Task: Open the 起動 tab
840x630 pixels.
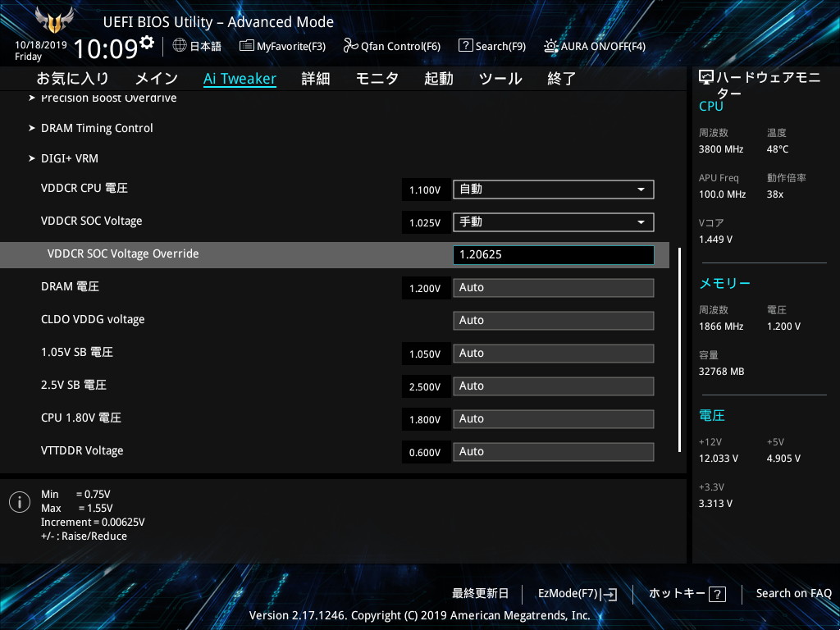Action: pos(439,79)
